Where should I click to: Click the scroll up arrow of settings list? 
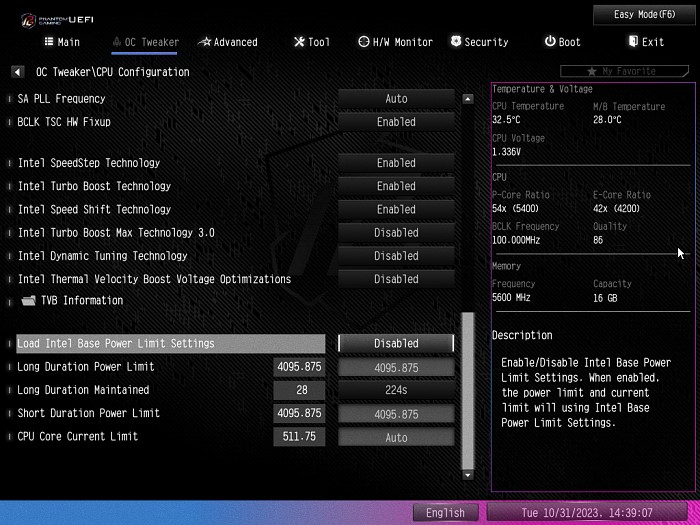467,99
